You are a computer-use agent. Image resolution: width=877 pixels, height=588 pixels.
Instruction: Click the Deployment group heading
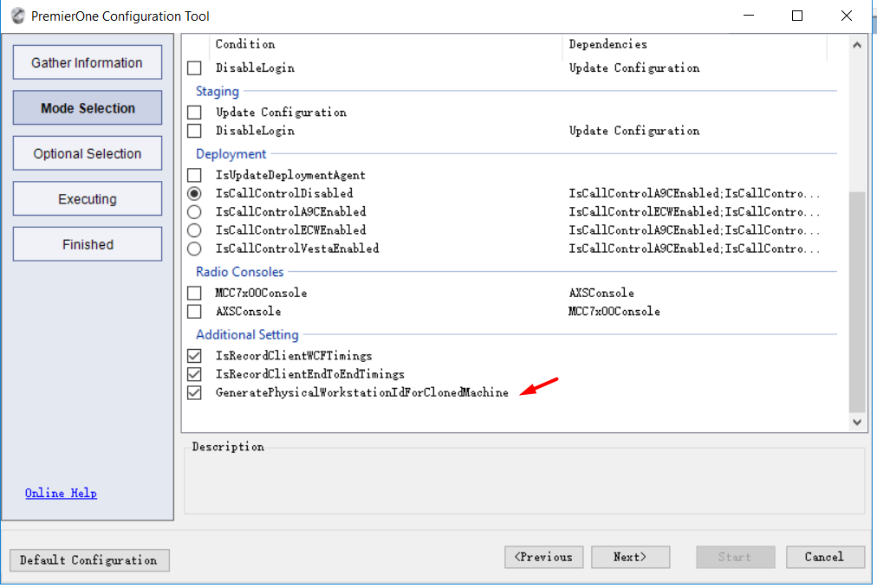point(231,153)
